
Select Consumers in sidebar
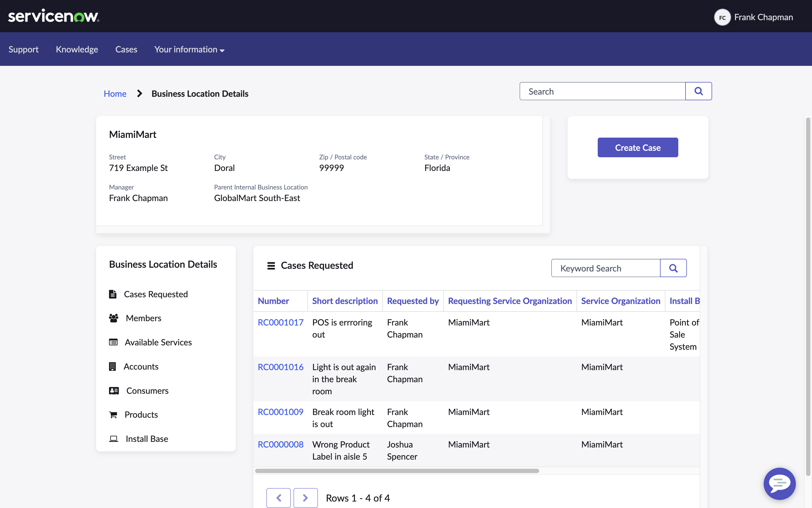click(x=147, y=390)
